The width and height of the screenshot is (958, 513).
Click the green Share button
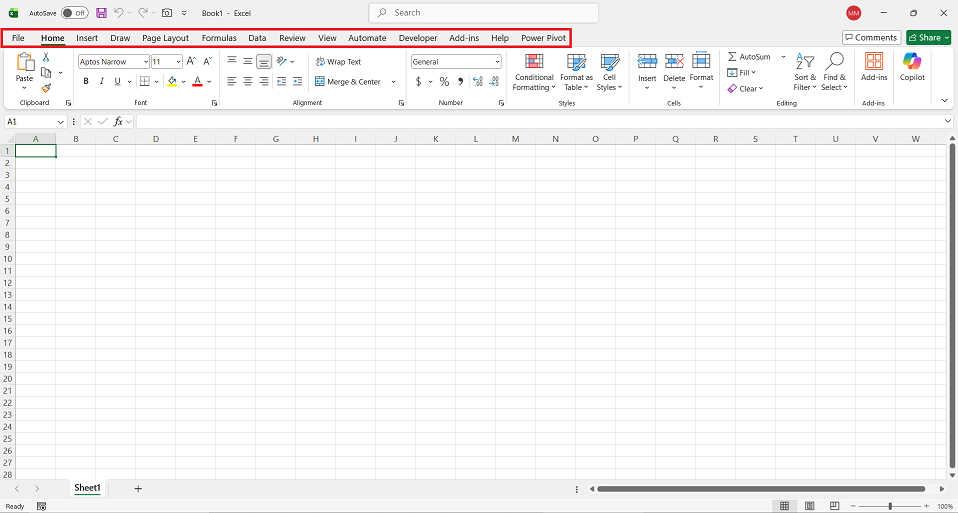pos(929,37)
